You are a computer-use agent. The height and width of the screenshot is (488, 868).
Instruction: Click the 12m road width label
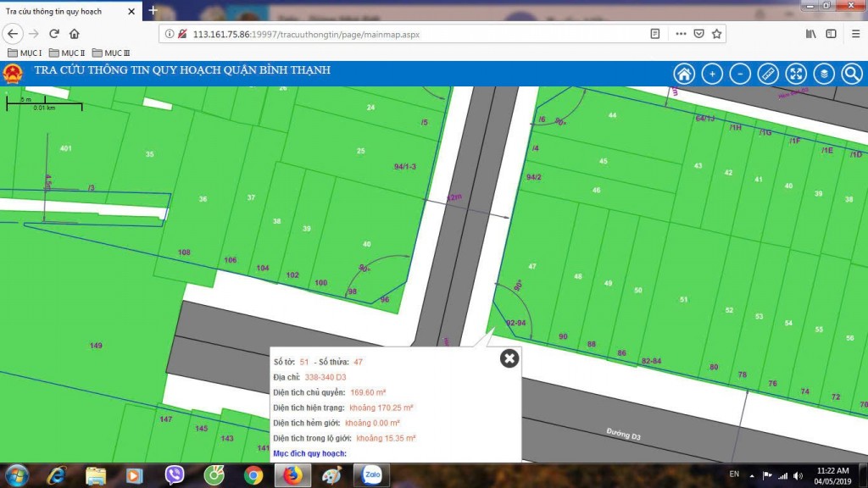point(454,197)
